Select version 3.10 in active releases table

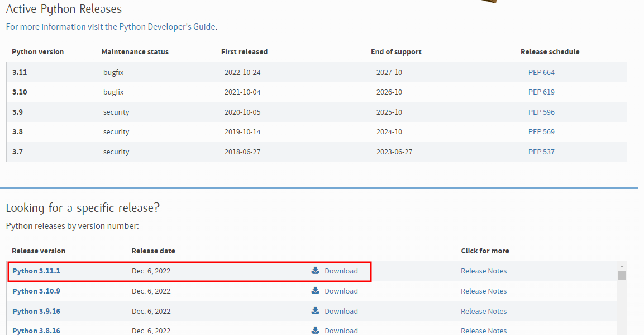pos(20,92)
